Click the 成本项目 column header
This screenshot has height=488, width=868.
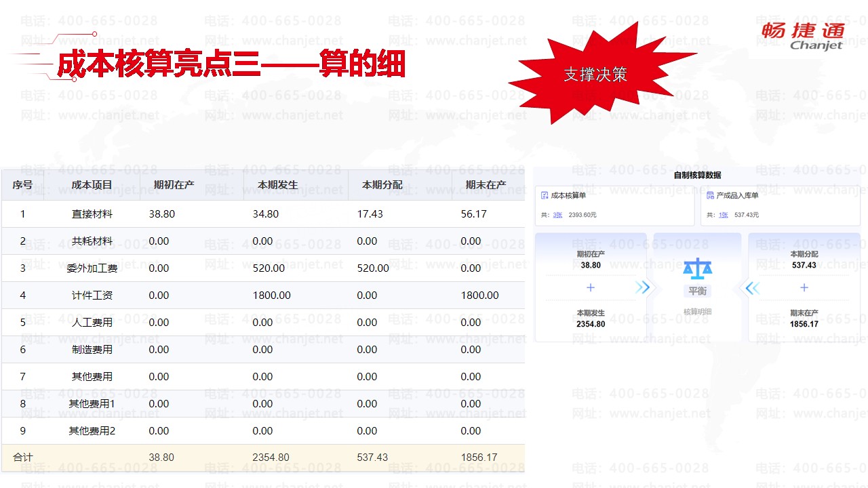point(92,185)
